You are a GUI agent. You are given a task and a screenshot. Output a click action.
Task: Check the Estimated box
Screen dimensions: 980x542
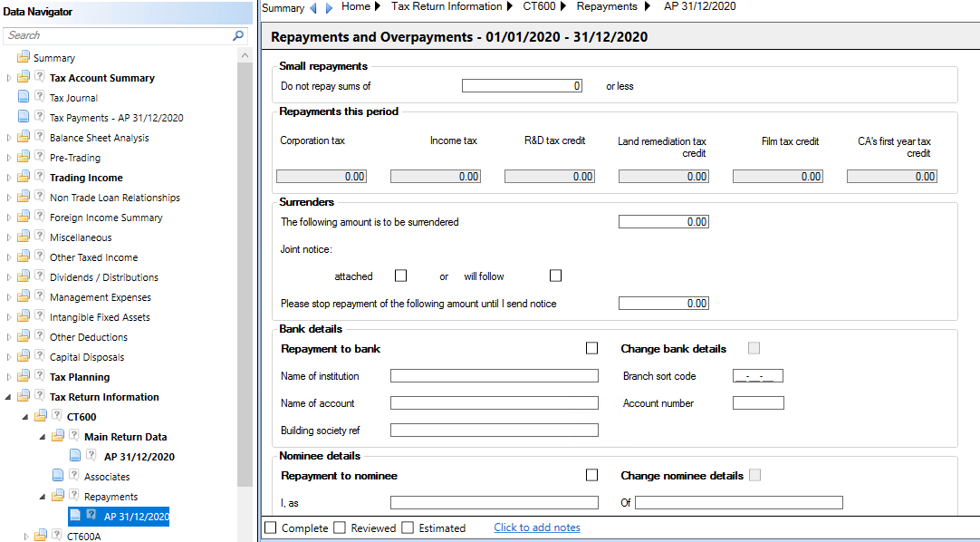coord(408,527)
